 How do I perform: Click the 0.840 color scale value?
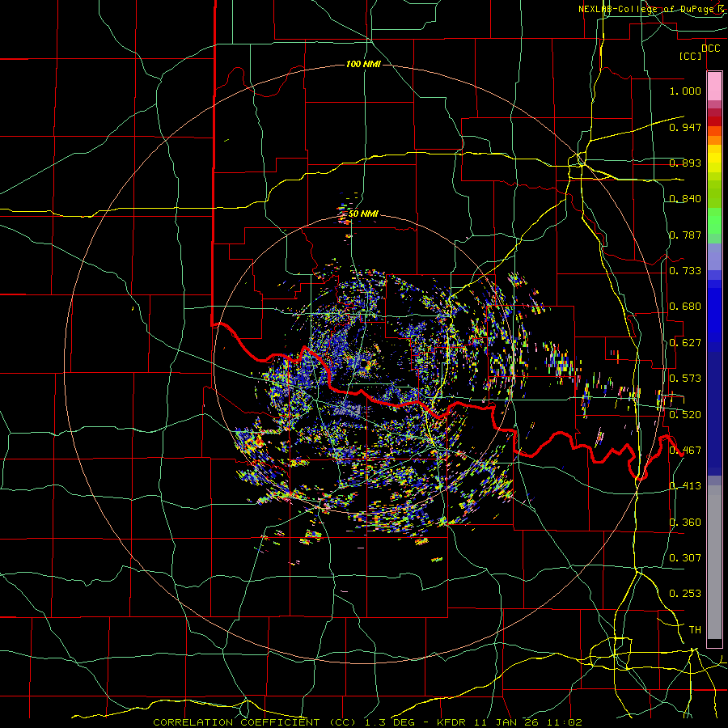tap(685, 199)
